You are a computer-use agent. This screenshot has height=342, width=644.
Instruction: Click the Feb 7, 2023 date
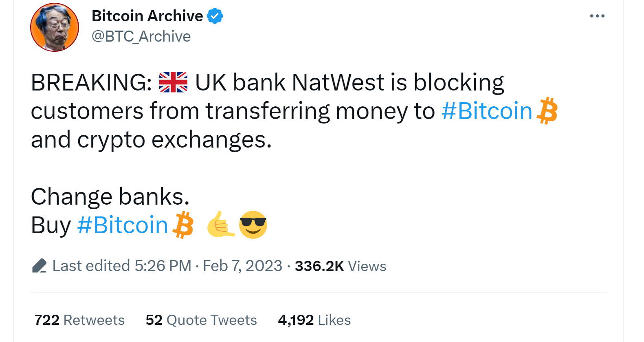242,266
